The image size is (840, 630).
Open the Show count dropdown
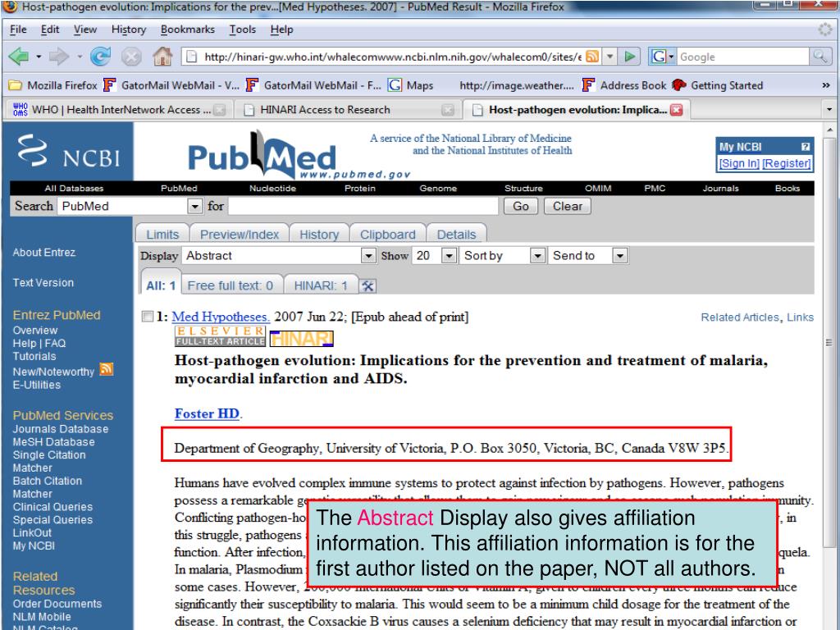450,256
